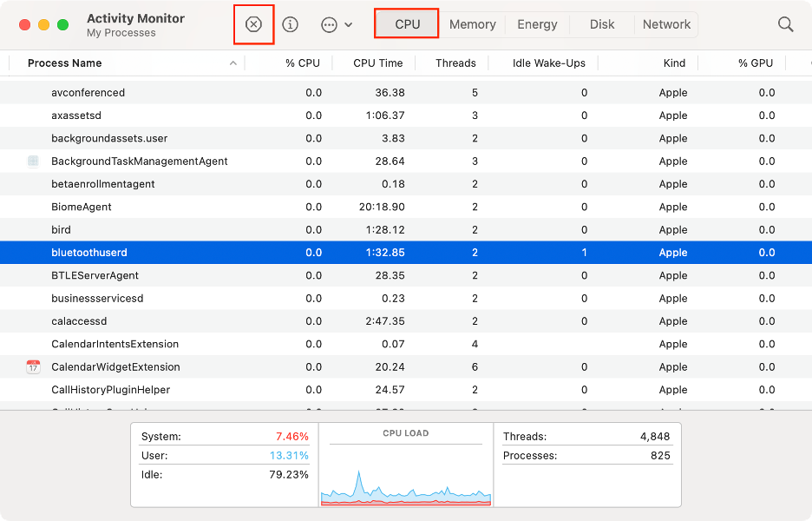812x521 pixels.
Task: Select the bluetoothuserd process row
Action: pyautogui.click(x=260, y=252)
